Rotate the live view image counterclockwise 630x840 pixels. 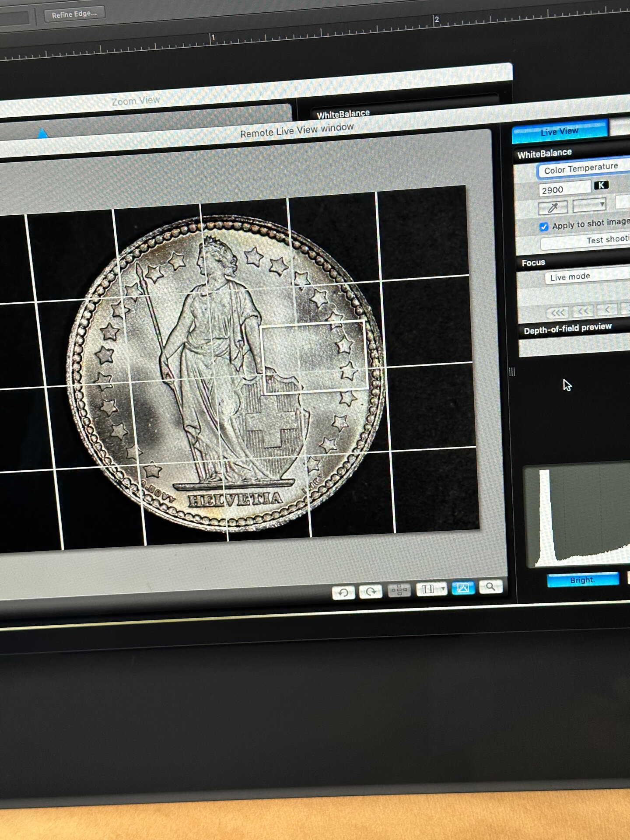pos(343,592)
